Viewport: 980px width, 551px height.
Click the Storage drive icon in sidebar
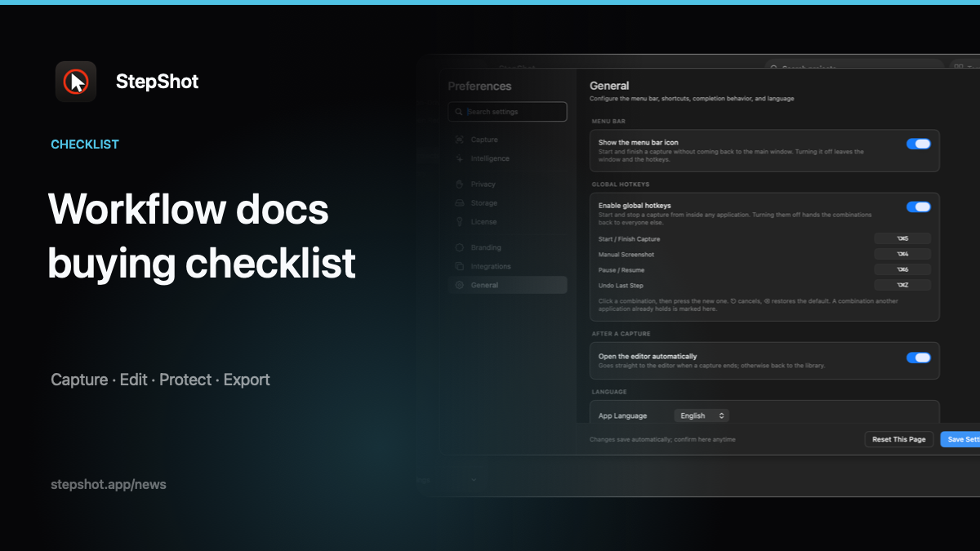pyautogui.click(x=460, y=203)
